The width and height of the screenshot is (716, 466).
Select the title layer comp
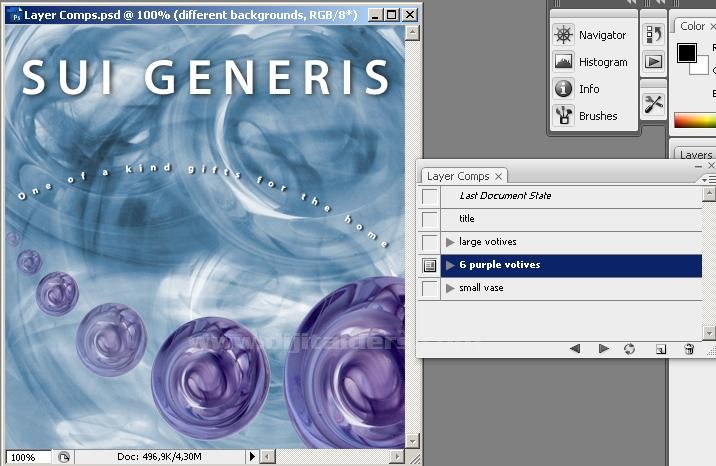(x=571, y=220)
